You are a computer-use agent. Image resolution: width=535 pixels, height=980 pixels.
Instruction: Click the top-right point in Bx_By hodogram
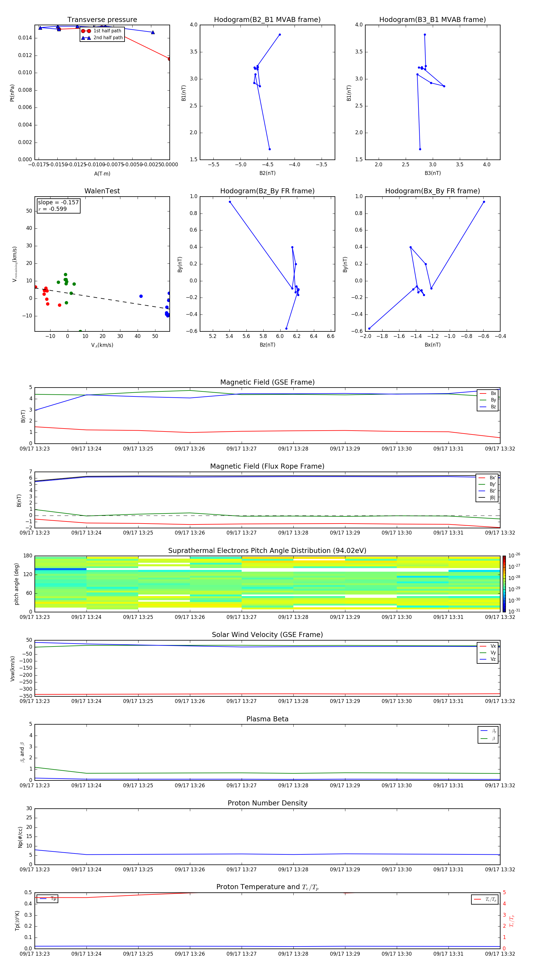click(x=484, y=202)
